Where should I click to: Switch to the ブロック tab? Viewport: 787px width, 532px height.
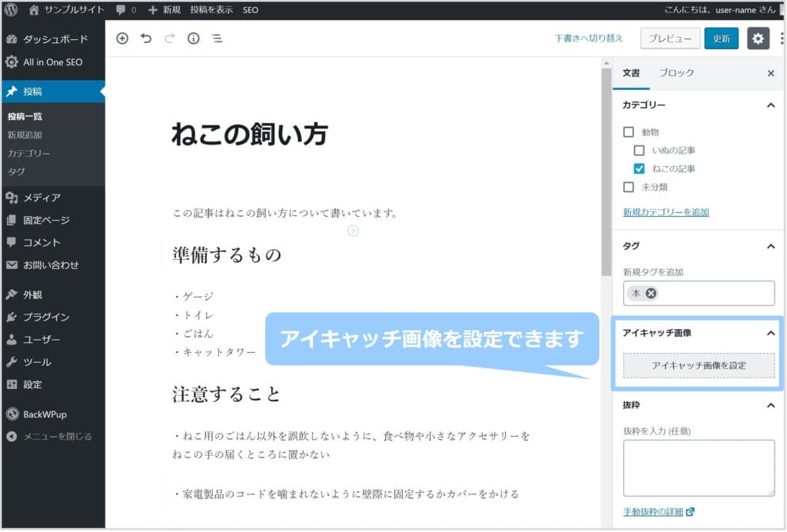(676, 73)
